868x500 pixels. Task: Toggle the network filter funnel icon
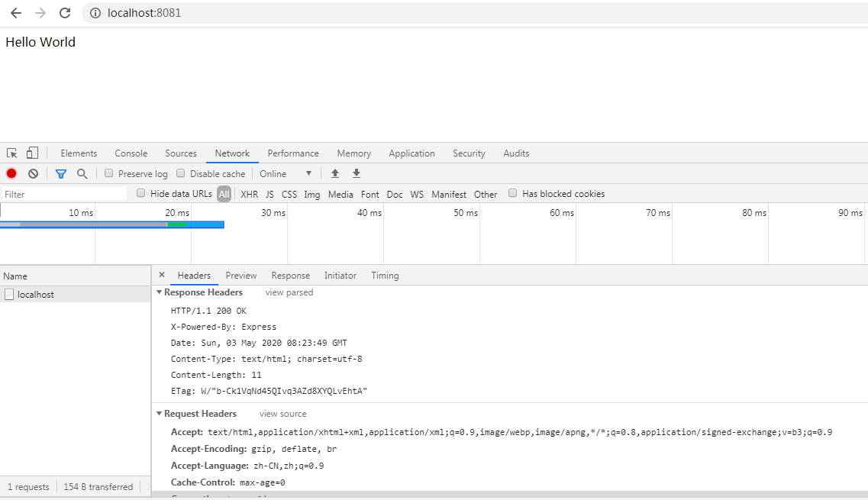(61, 174)
